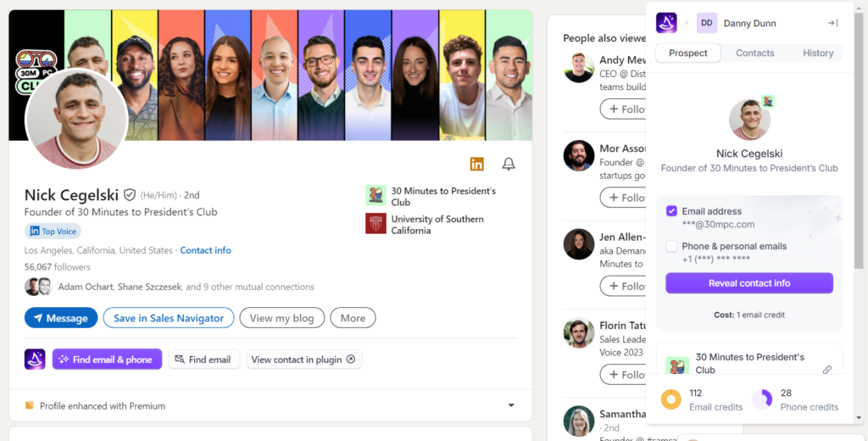The image size is (868, 441).
Task: Click the Premium gold square icon
Action: coord(30,405)
